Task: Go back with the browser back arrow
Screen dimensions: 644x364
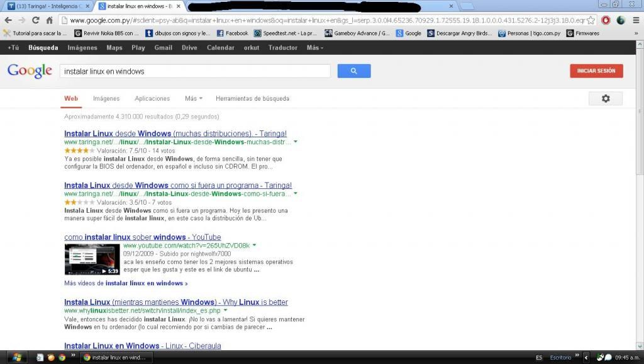Action: point(8,20)
